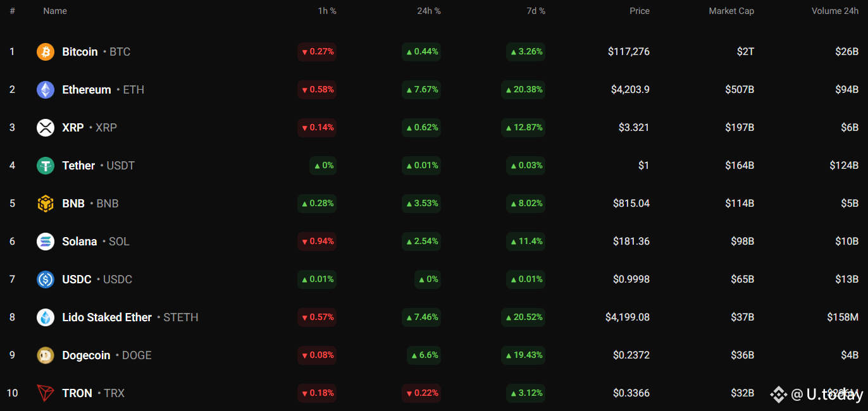Image resolution: width=868 pixels, height=411 pixels.
Task: Click the BNB yellow logo icon
Action: [x=46, y=204]
